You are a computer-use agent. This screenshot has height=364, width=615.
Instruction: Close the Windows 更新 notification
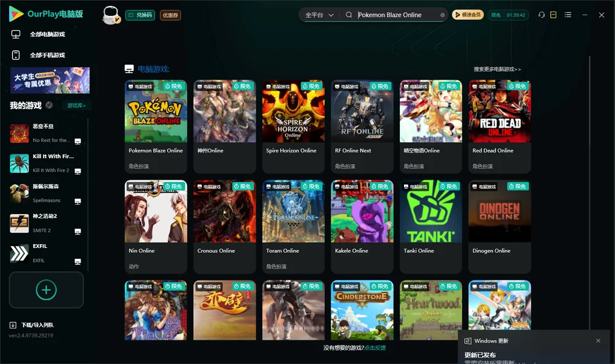tap(598, 341)
